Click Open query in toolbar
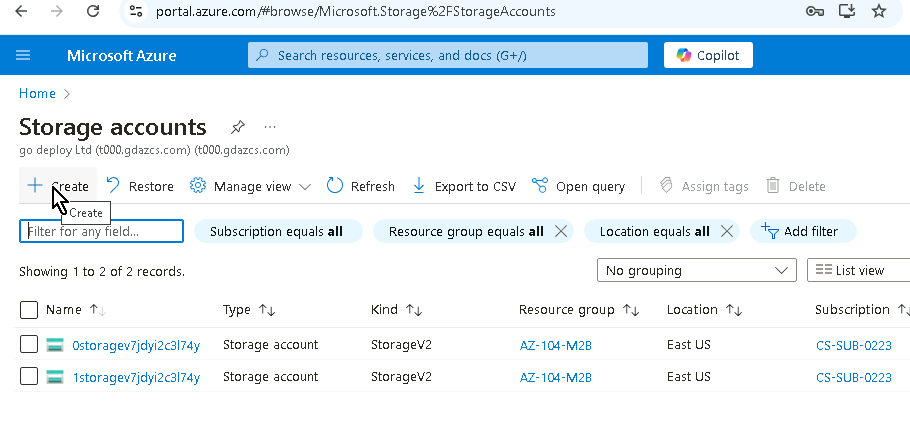The width and height of the screenshot is (910, 444). click(579, 186)
